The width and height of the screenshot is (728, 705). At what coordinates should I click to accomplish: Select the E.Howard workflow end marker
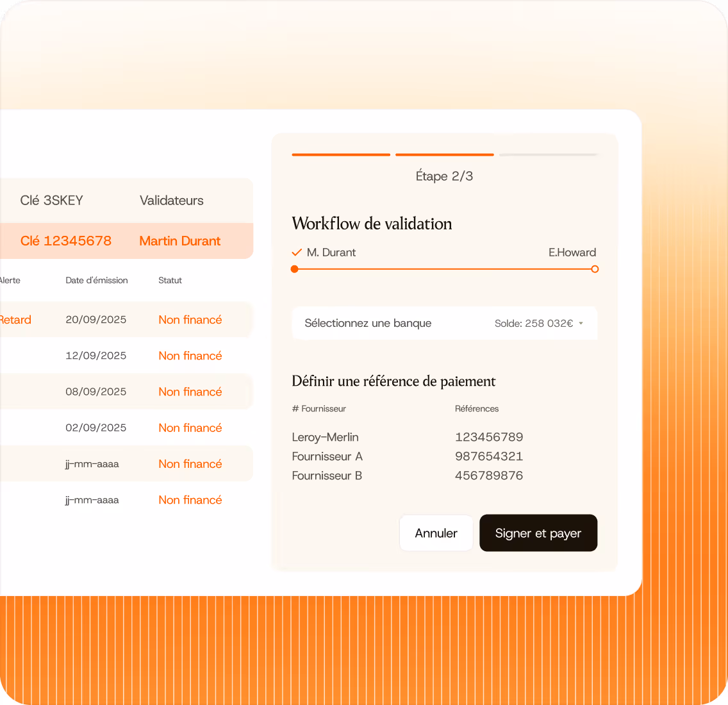595,269
